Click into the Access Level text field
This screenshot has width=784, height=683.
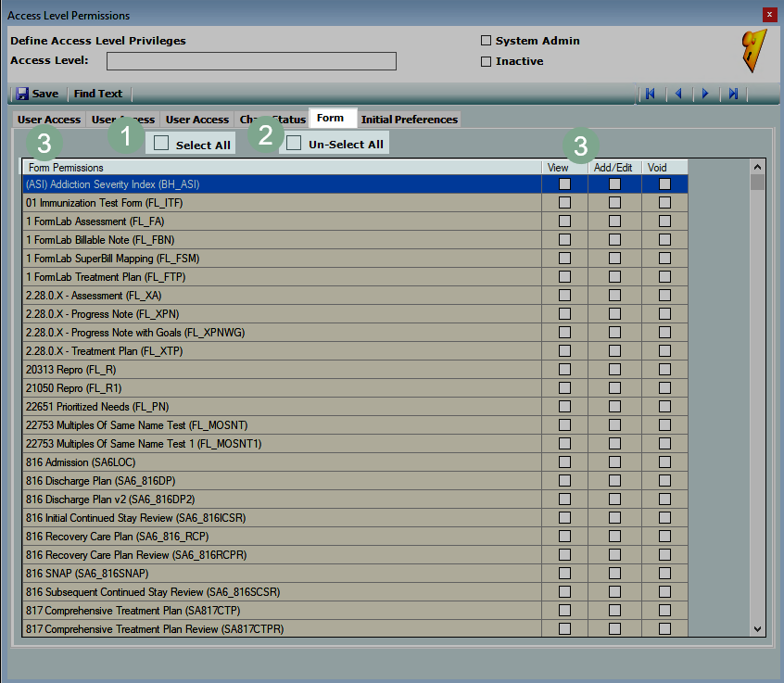(x=251, y=61)
